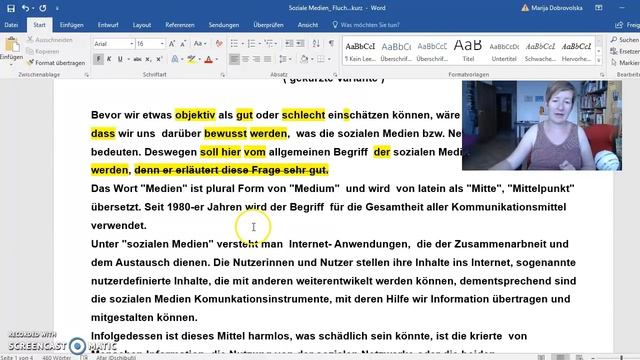
Task: Click the Format übertragen painter
Action: (x=56, y=63)
